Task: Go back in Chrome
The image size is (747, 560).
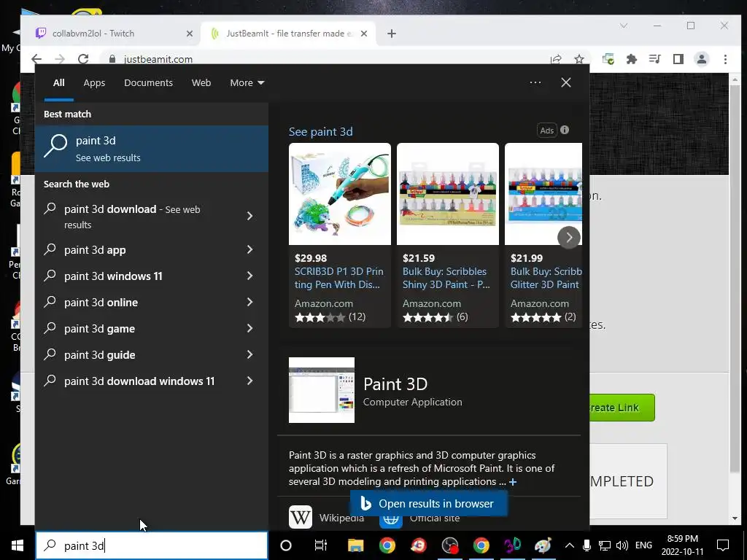Action: tap(36, 59)
